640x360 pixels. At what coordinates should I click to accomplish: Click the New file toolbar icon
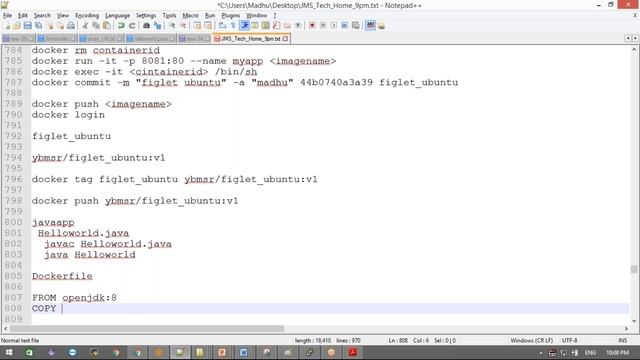pyautogui.click(x=7, y=26)
